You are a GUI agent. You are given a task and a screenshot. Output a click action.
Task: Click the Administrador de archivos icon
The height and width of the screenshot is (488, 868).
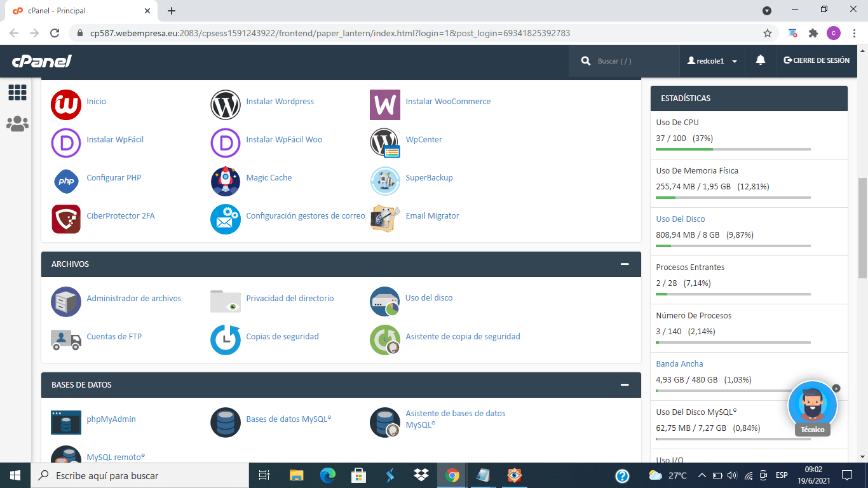(66, 302)
